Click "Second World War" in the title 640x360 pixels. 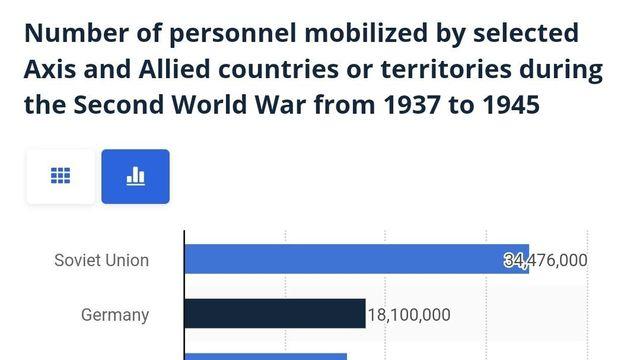pyautogui.click(x=190, y=104)
